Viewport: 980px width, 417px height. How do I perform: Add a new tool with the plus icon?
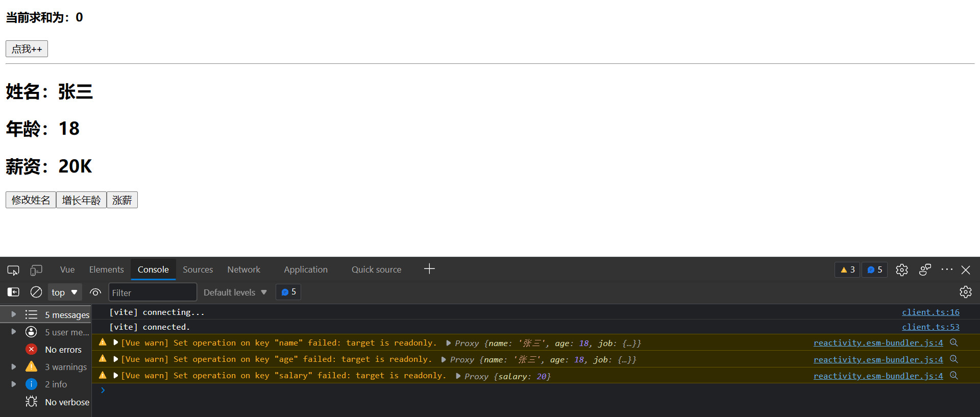(x=429, y=269)
